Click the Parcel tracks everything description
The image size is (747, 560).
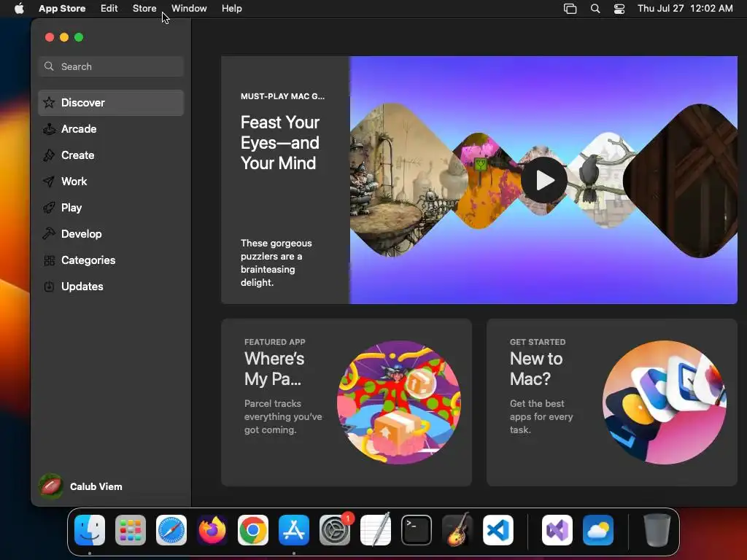[283, 416]
